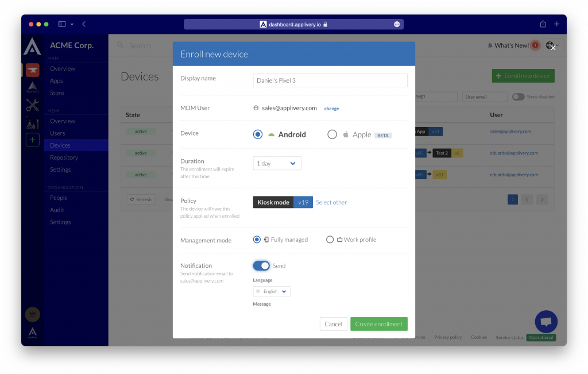Open MDM Overview in sidebar
Viewport: 588px width, 374px height.
tap(63, 121)
